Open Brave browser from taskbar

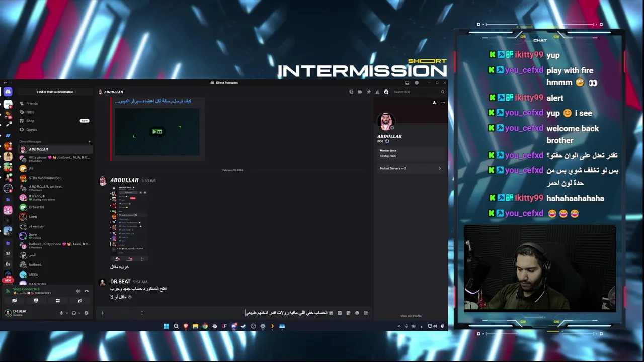[x=186, y=326]
